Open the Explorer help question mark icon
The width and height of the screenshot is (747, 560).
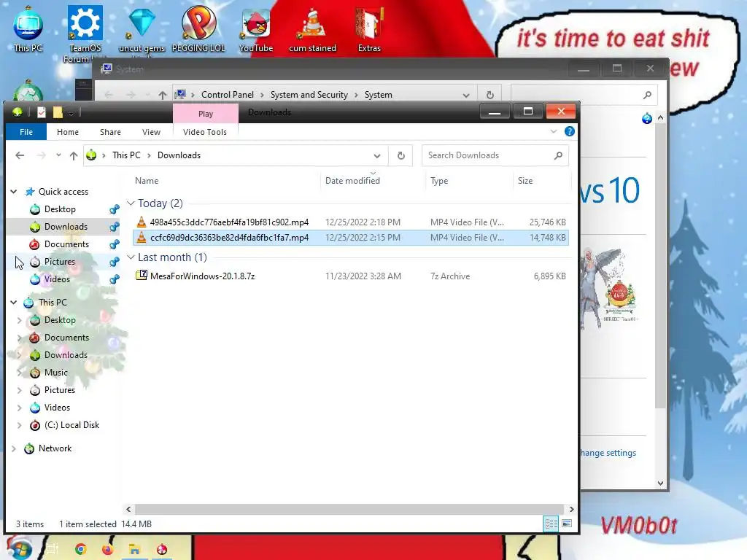[569, 131]
